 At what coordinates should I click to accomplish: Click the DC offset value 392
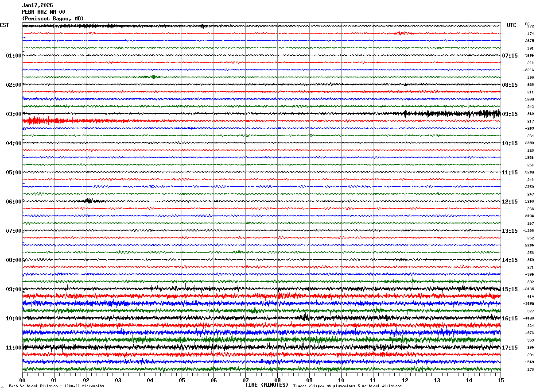[x=530, y=282]
